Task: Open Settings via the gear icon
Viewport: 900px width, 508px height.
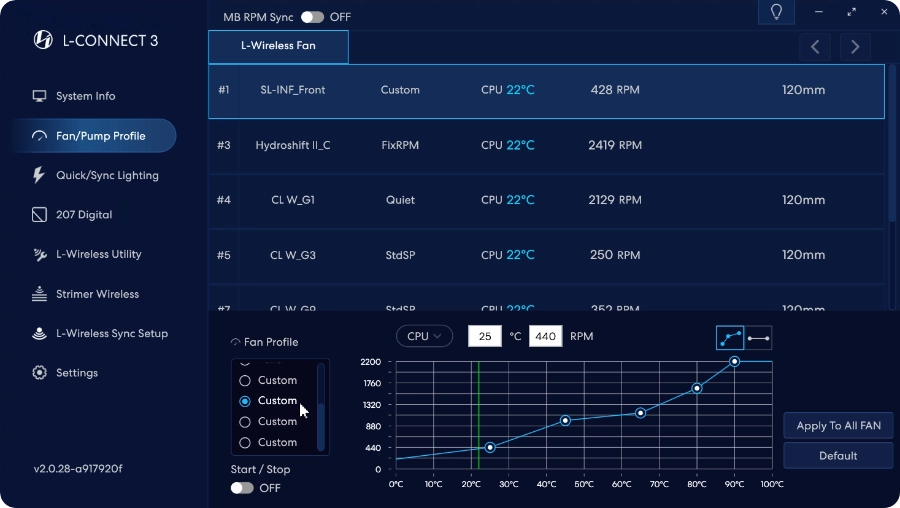Action: (x=39, y=373)
